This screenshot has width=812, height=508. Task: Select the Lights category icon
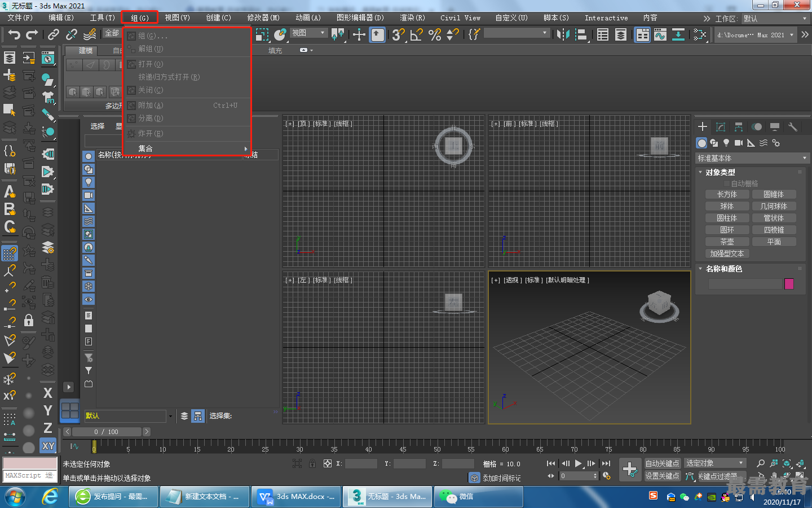pos(726,143)
